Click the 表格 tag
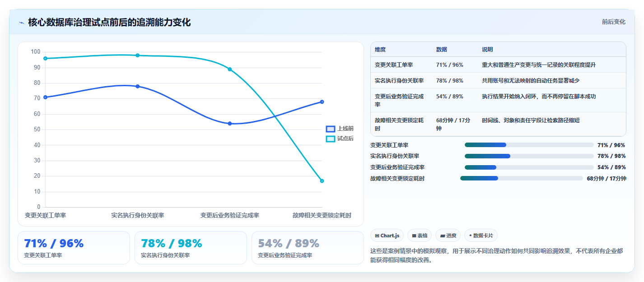644x282 pixels. (x=420, y=236)
